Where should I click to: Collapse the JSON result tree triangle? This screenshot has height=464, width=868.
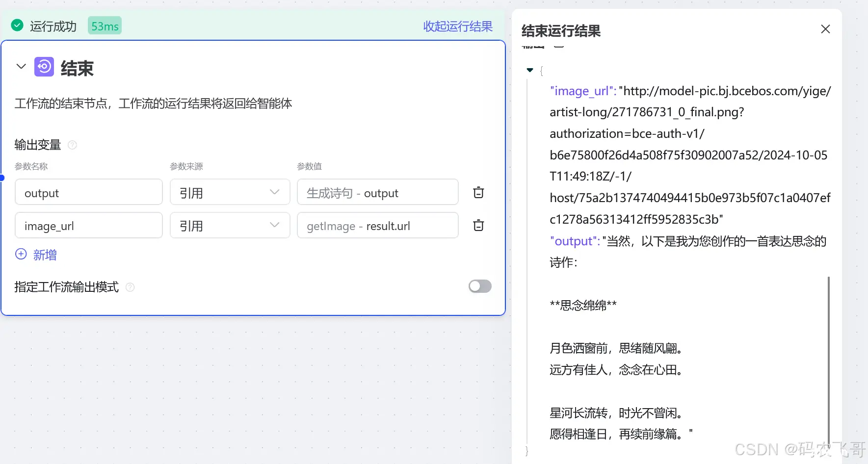coord(530,70)
